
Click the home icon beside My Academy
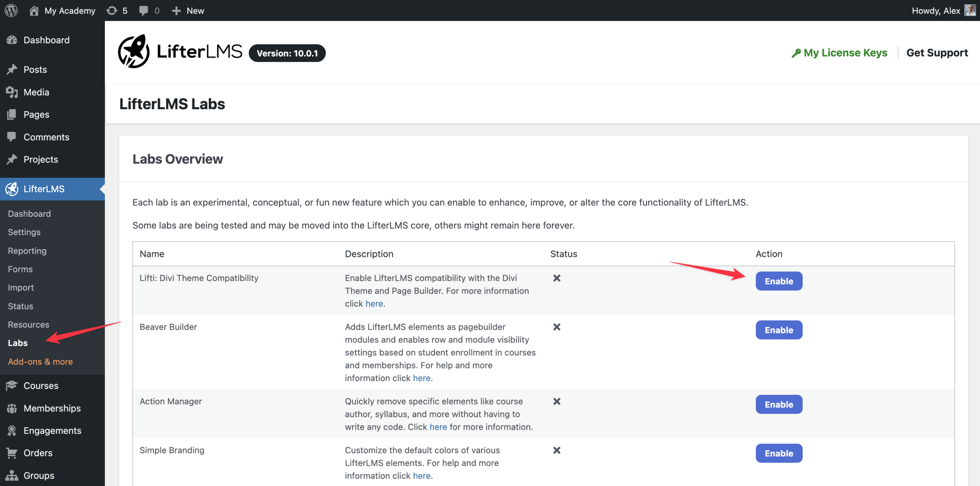pyautogui.click(x=34, y=10)
